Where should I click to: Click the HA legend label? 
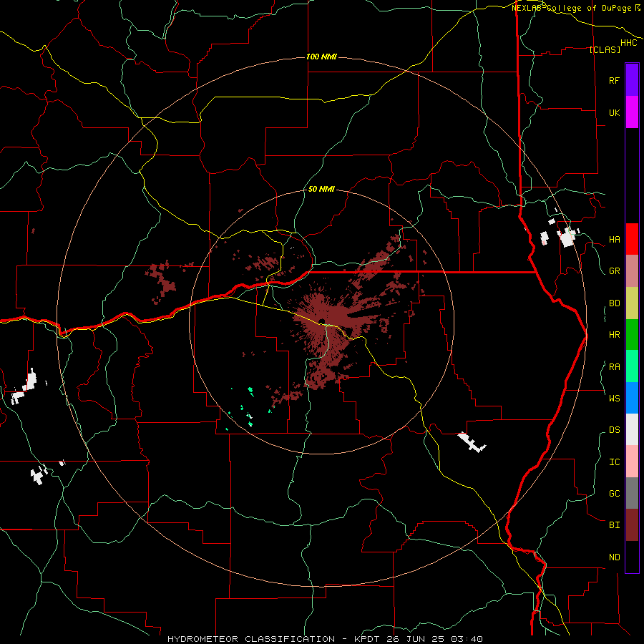pos(614,240)
